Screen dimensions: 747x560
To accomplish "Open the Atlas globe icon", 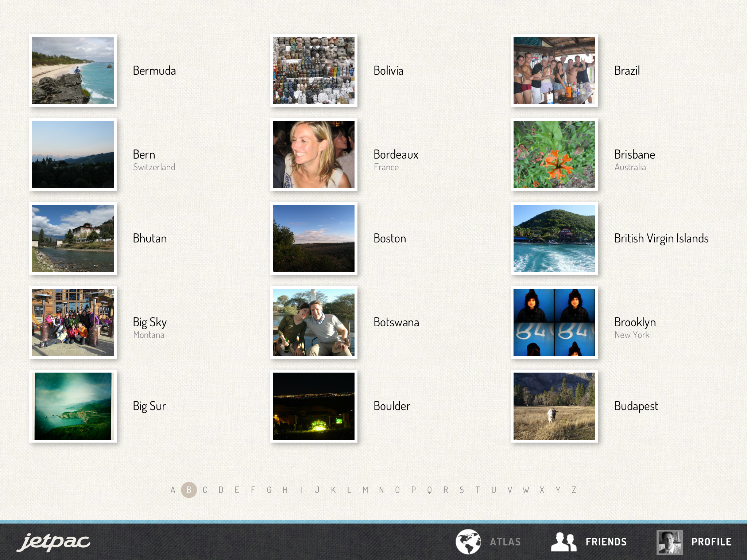I will point(468,541).
